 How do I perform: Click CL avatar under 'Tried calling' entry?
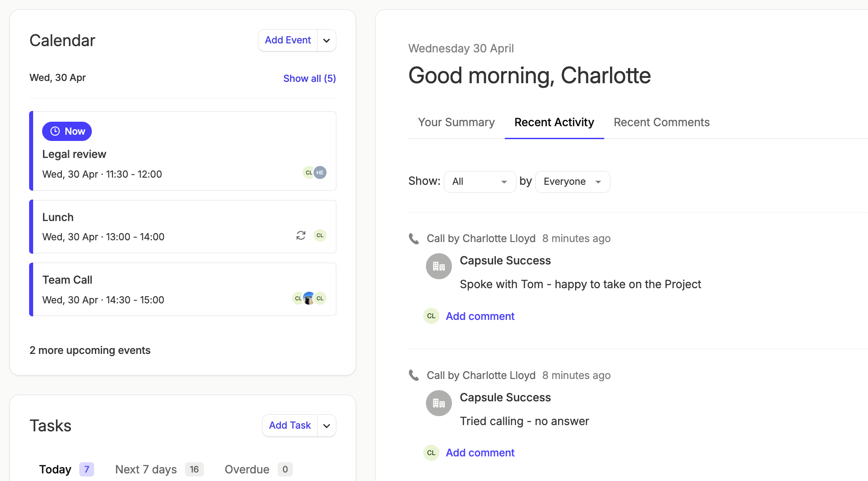[x=431, y=453]
